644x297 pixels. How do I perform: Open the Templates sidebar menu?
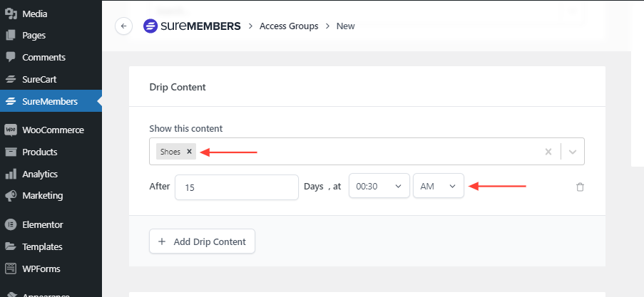[x=41, y=246]
